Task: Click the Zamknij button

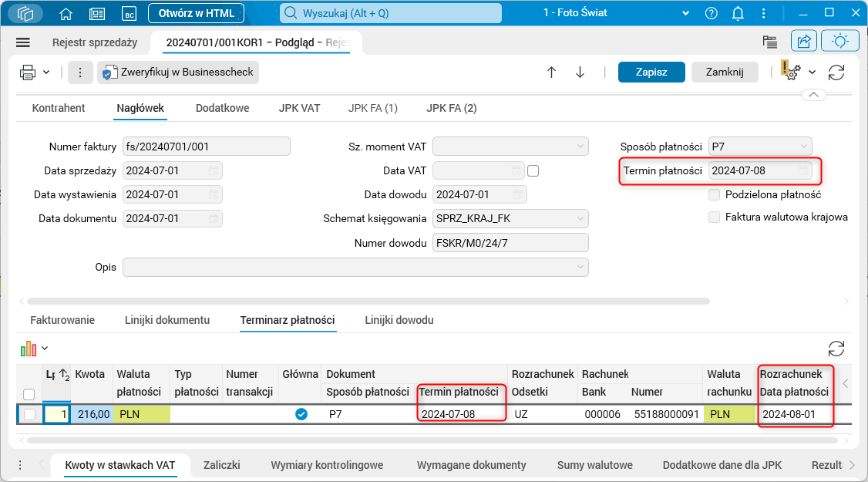Action: tap(725, 72)
